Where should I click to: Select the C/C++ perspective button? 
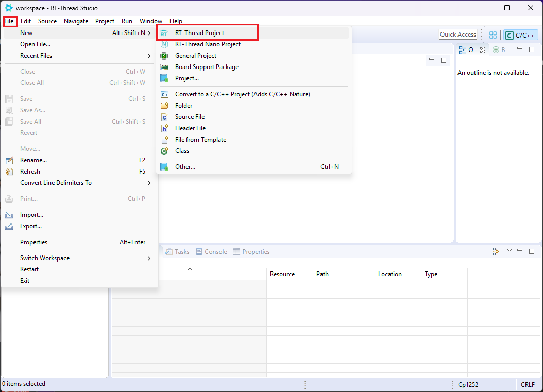[521, 35]
